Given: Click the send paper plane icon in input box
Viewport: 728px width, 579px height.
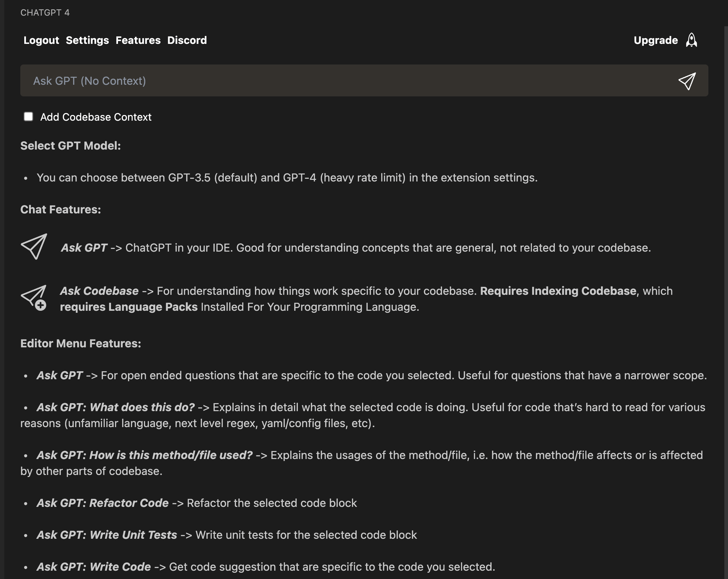Looking at the screenshot, I should tap(687, 81).
